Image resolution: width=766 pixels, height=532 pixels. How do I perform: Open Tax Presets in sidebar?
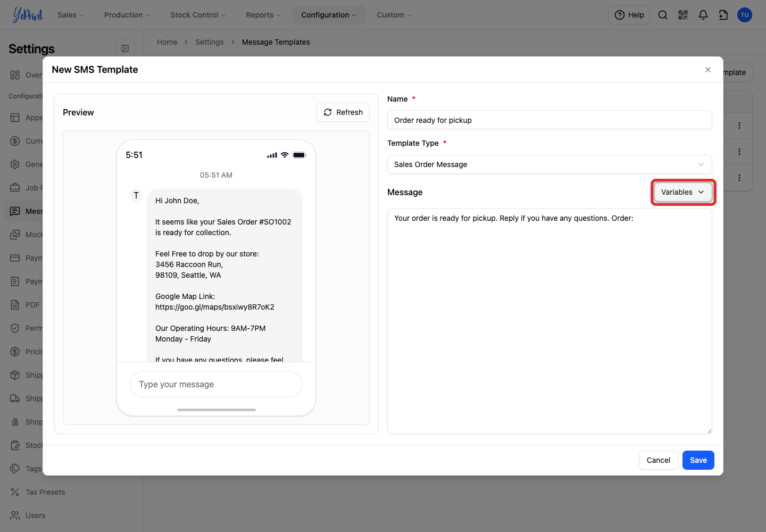[x=45, y=492]
